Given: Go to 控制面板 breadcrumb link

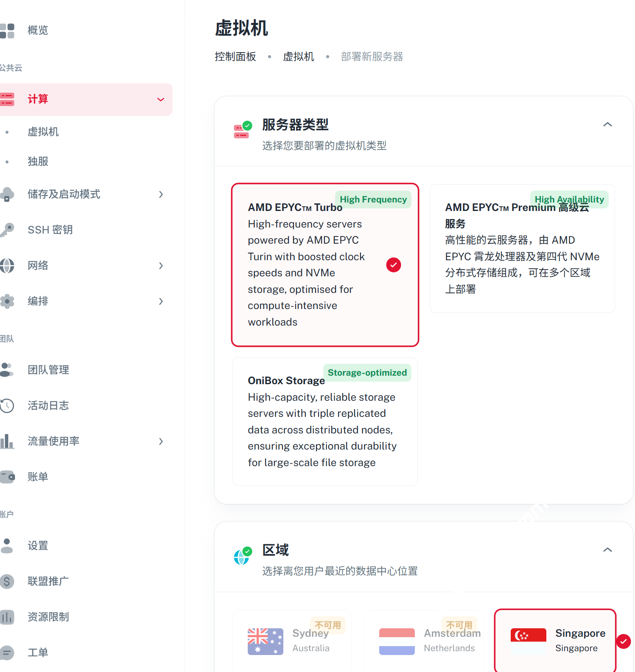Looking at the screenshot, I should click(x=235, y=56).
